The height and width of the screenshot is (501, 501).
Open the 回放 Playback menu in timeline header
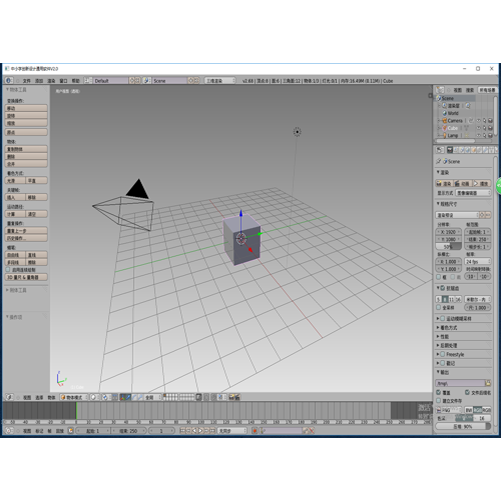(x=60, y=431)
